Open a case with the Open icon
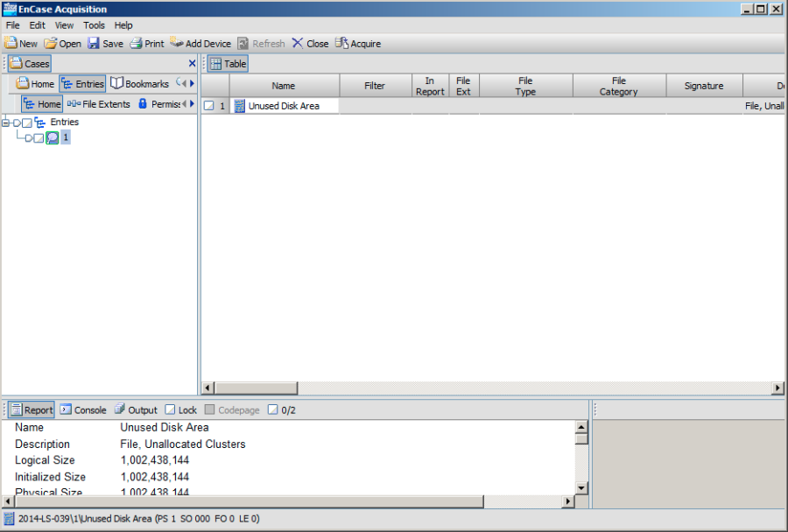Image resolution: width=788 pixels, height=532 pixels. tap(61, 43)
